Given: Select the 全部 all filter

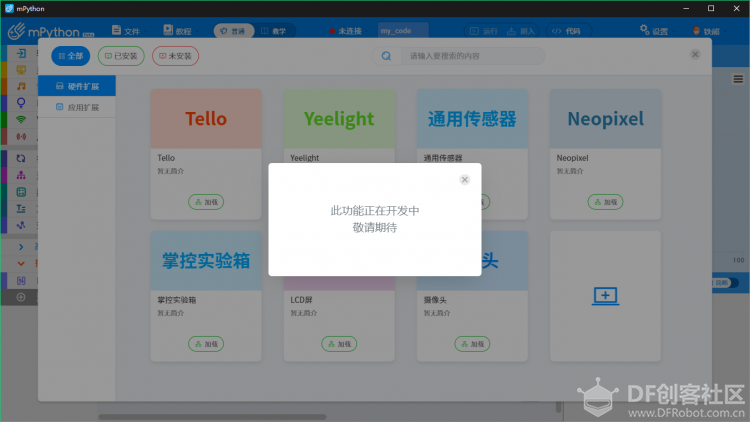Looking at the screenshot, I should click(x=71, y=56).
